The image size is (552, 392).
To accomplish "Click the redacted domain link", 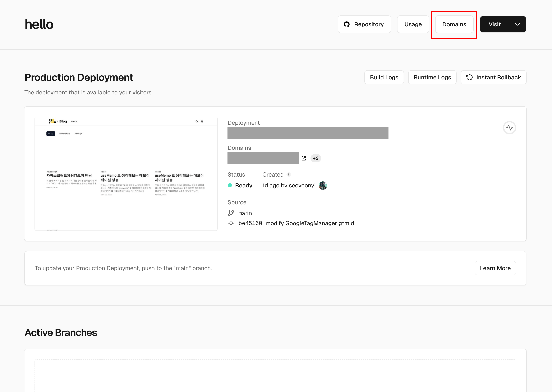I will (263, 158).
